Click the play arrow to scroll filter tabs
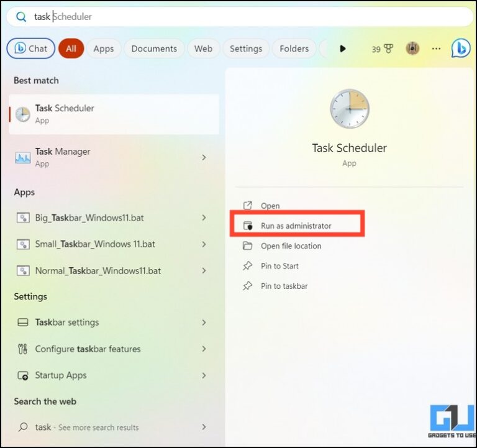Viewport: 477px width, 448px height. pos(342,48)
